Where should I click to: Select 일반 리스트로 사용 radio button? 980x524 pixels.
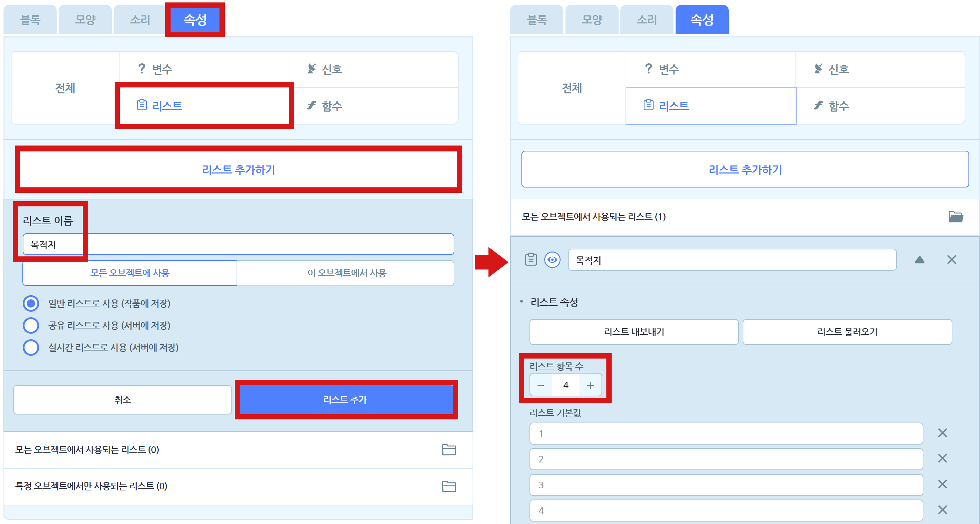(31, 304)
